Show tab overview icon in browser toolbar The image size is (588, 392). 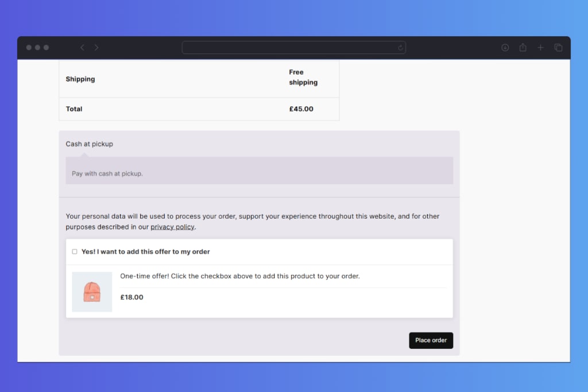point(558,48)
